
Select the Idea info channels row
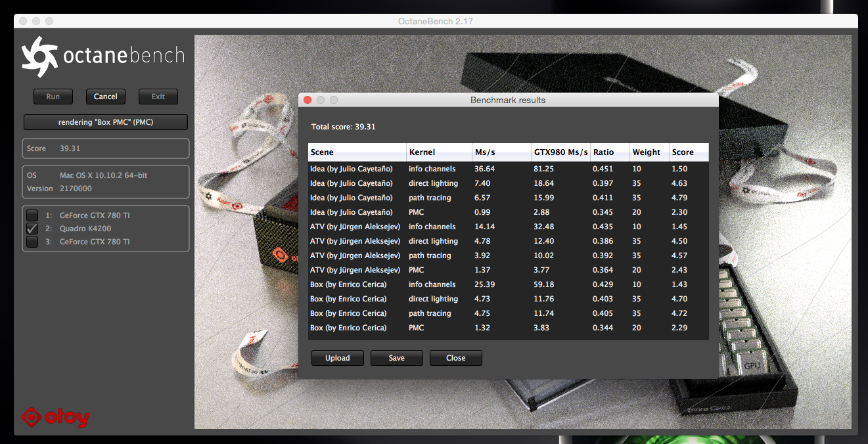pyautogui.click(x=508, y=169)
